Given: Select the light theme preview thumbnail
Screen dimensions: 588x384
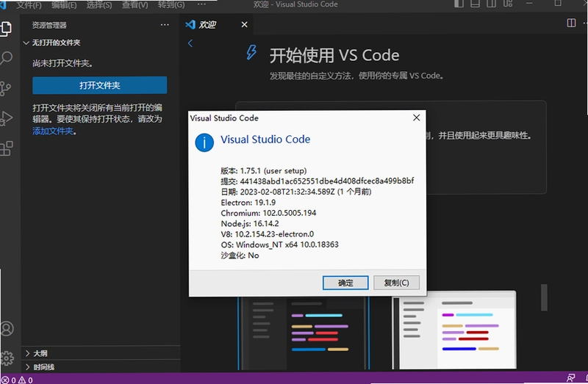Looking at the screenshot, I should pos(454,331).
